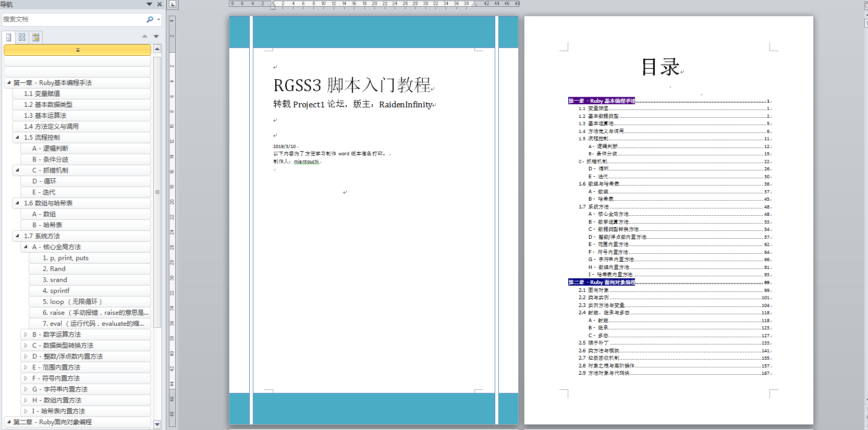Open the headings browse view tab
This screenshot has width=868, height=430.
[x=8, y=37]
